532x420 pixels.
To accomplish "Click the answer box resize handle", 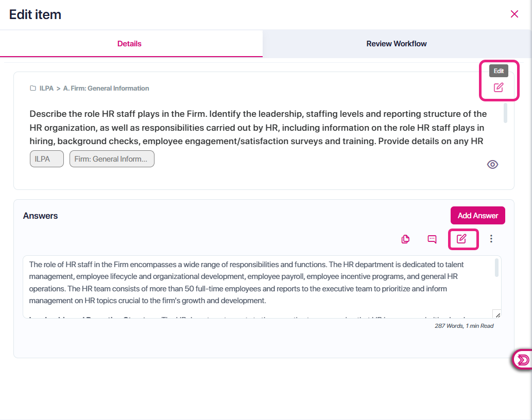I will [x=497, y=314].
